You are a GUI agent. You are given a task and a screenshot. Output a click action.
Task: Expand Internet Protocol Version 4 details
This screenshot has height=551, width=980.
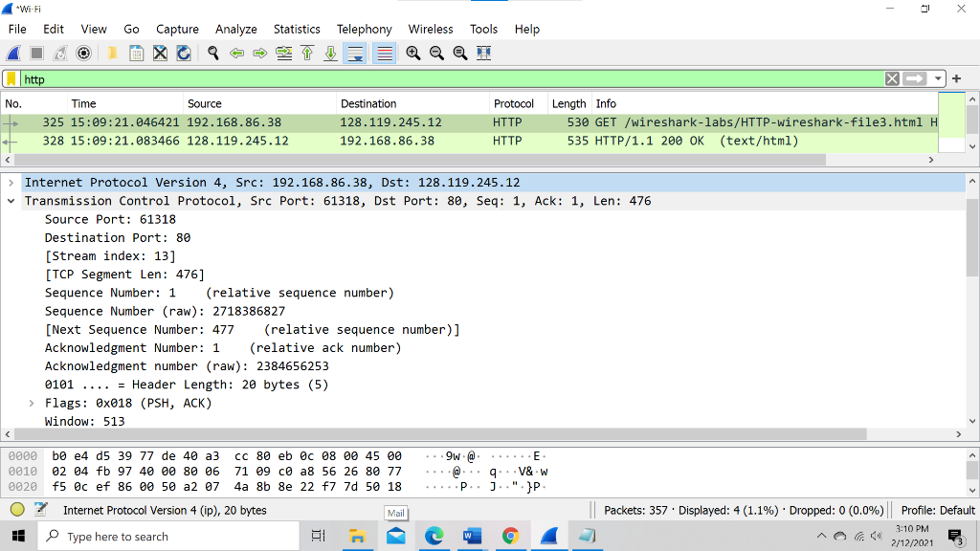[x=10, y=182]
